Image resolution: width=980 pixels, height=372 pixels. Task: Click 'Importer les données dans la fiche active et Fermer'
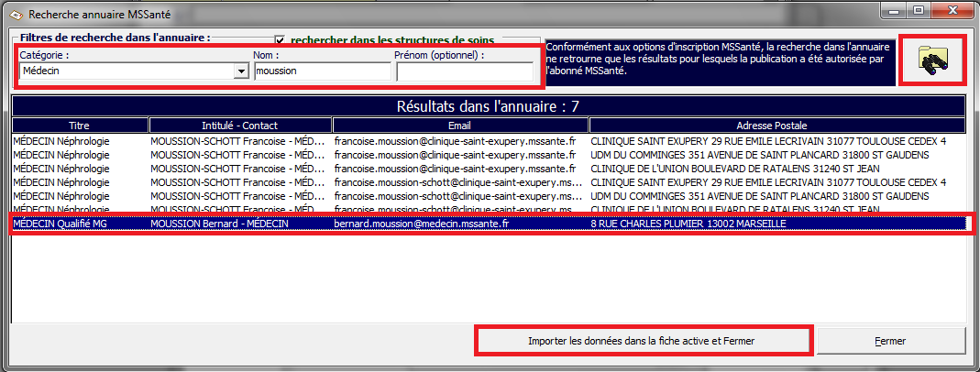click(644, 341)
